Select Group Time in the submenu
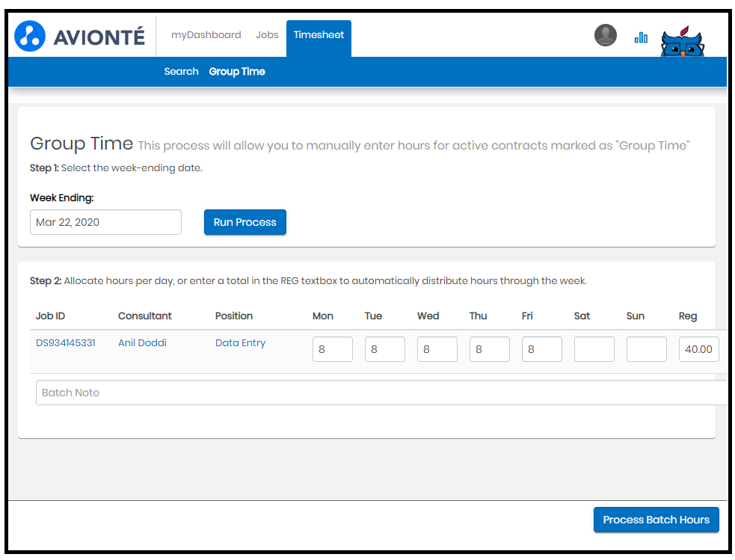Viewport: 735px width, 560px height. [237, 72]
